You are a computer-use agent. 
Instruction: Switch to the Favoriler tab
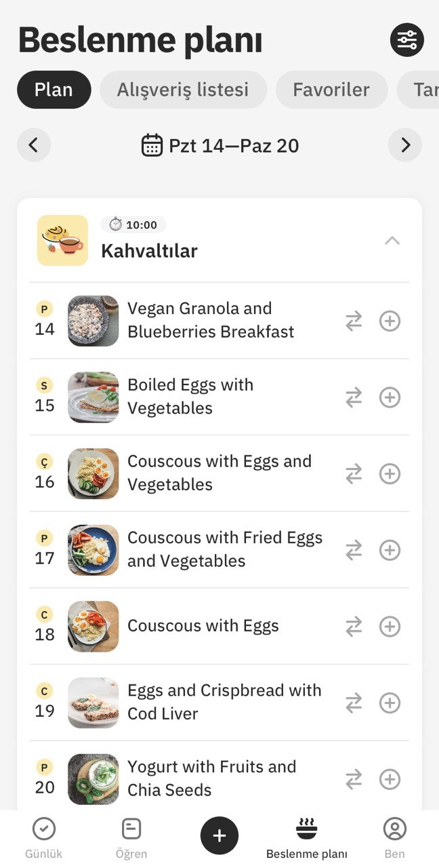point(331,90)
